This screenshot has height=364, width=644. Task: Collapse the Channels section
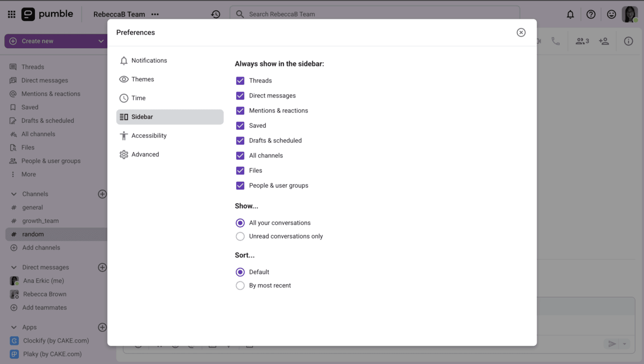tap(13, 194)
